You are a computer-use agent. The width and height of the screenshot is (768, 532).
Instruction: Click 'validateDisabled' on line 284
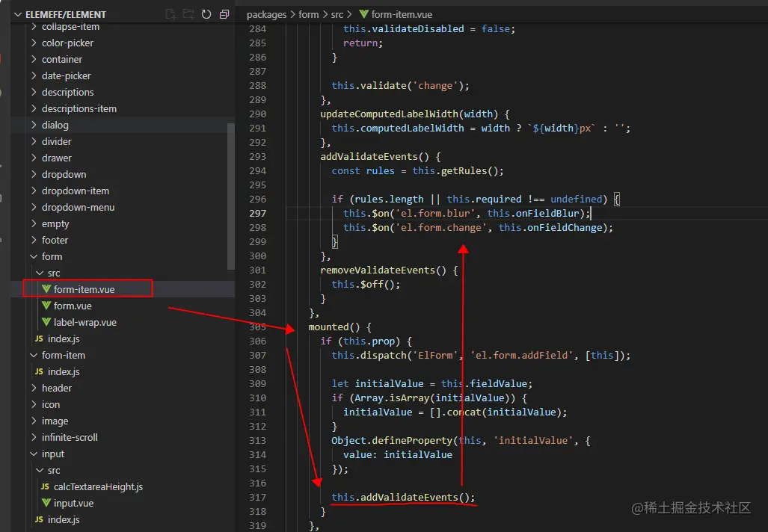418,29
